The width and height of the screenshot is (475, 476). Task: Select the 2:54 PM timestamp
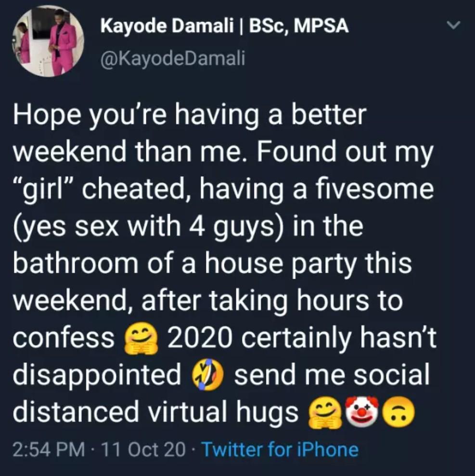tap(49, 449)
